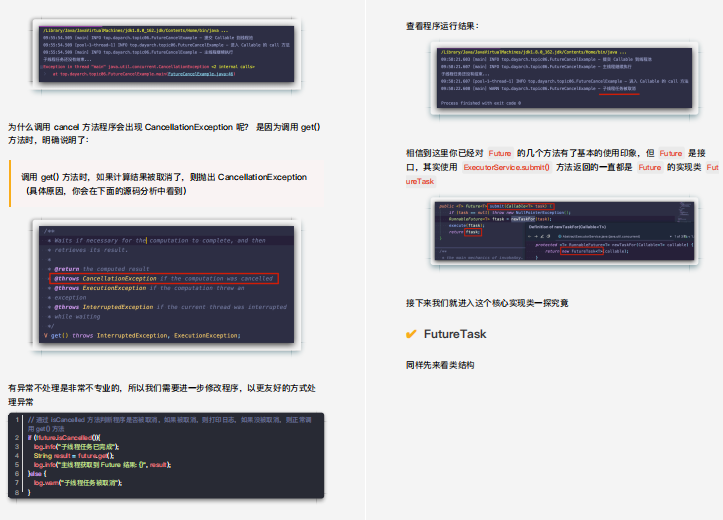This screenshot has height=520, width=723.
Task: Click the new FutureTask<T> return expression
Action: click(581, 251)
